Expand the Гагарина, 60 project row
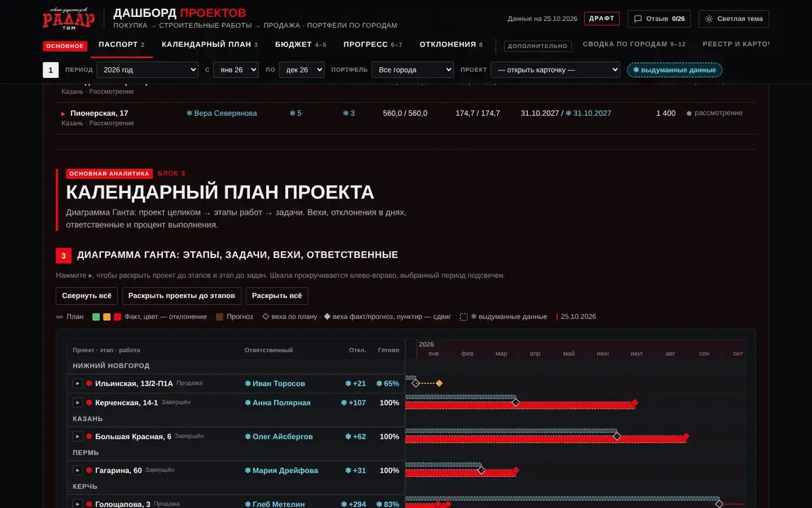 [x=78, y=470]
